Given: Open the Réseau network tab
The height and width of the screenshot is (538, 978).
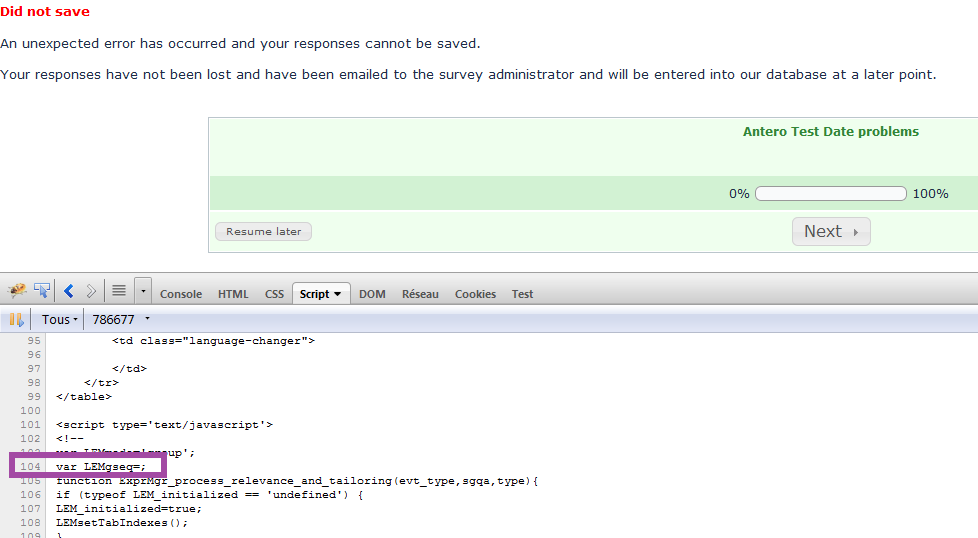Looking at the screenshot, I should point(420,294).
